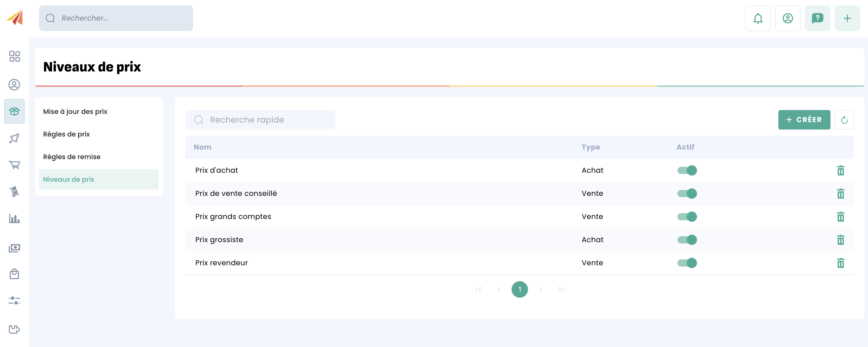The width and height of the screenshot is (868, 347).
Task: Disable the Prix grands comptes active toggle
Action: point(687,216)
